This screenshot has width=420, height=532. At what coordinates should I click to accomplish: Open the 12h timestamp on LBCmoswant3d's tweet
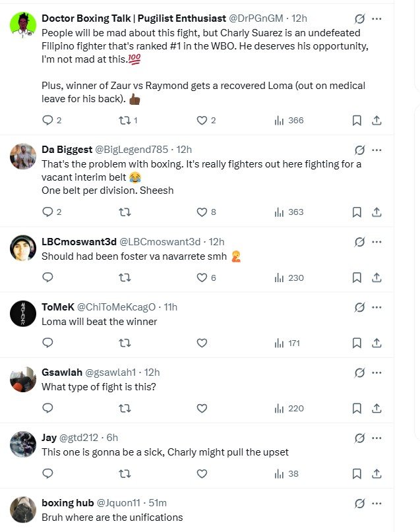pyautogui.click(x=216, y=242)
